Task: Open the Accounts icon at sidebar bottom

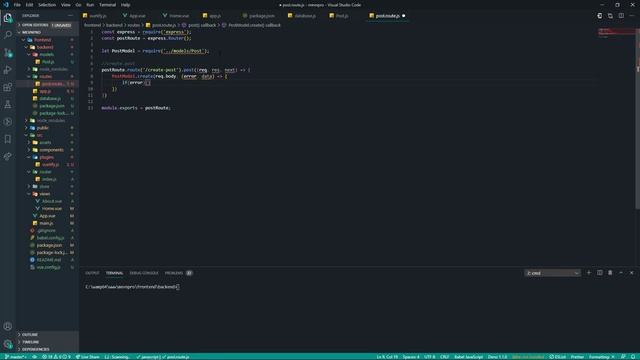Action: (x=8, y=326)
